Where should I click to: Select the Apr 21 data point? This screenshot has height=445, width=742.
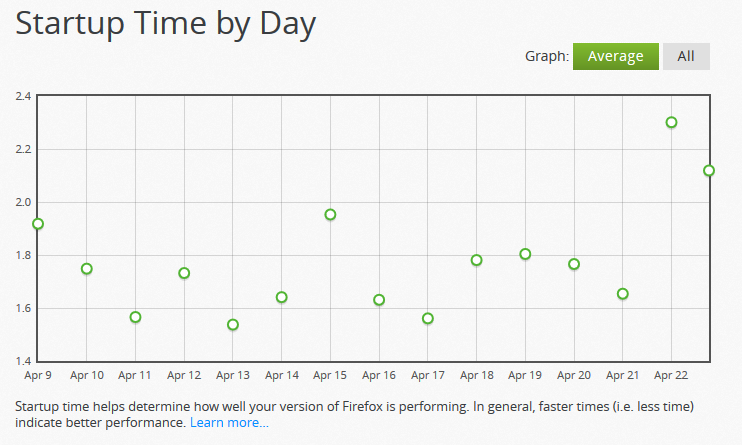click(x=623, y=294)
